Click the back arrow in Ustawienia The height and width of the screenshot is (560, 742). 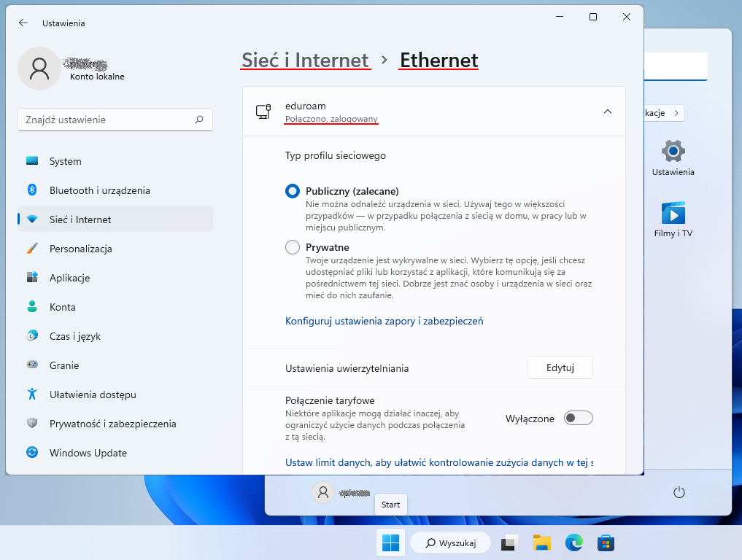(x=23, y=23)
